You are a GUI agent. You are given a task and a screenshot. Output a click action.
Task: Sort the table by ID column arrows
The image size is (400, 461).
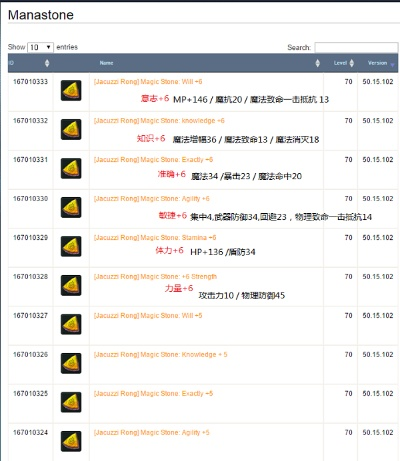tap(47, 63)
